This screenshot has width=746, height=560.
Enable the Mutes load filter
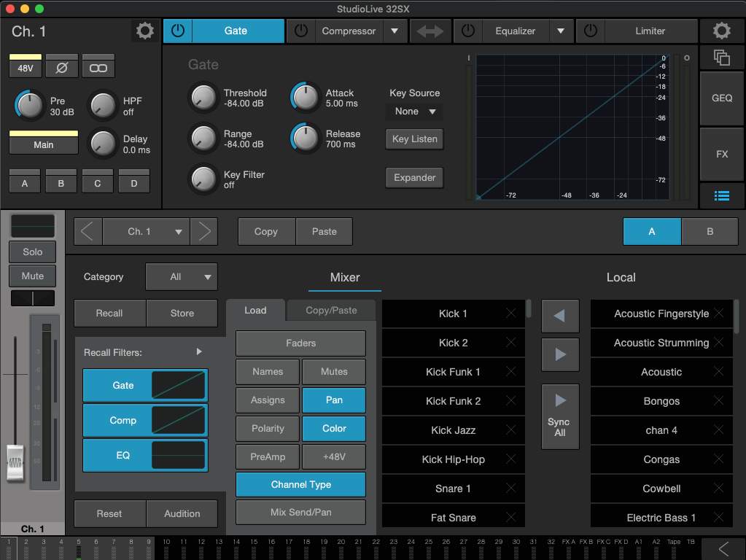pyautogui.click(x=334, y=372)
